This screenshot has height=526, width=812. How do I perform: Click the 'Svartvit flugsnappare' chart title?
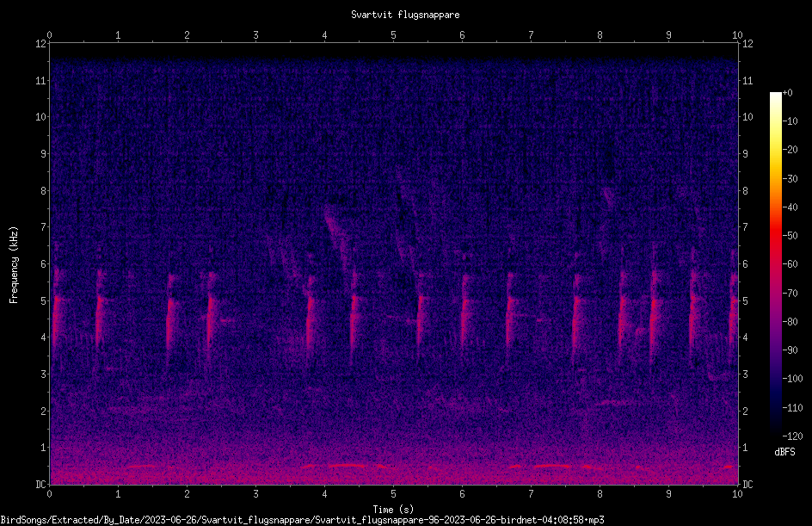click(405, 15)
